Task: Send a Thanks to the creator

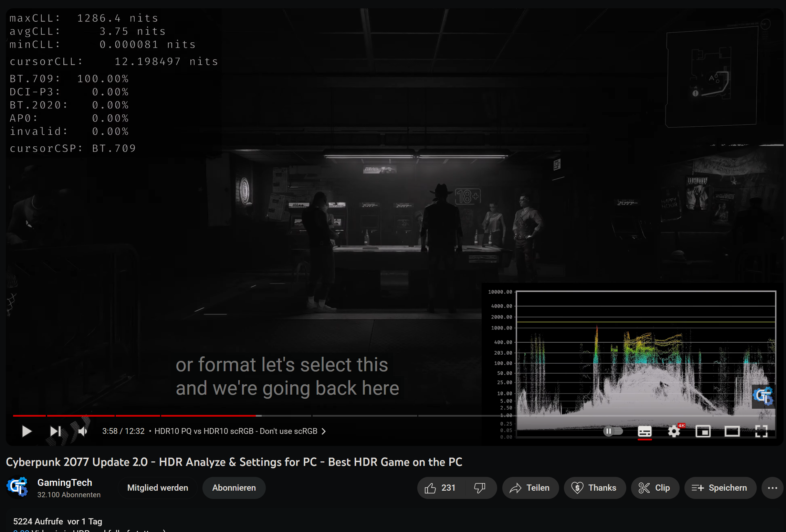Action: 595,488
